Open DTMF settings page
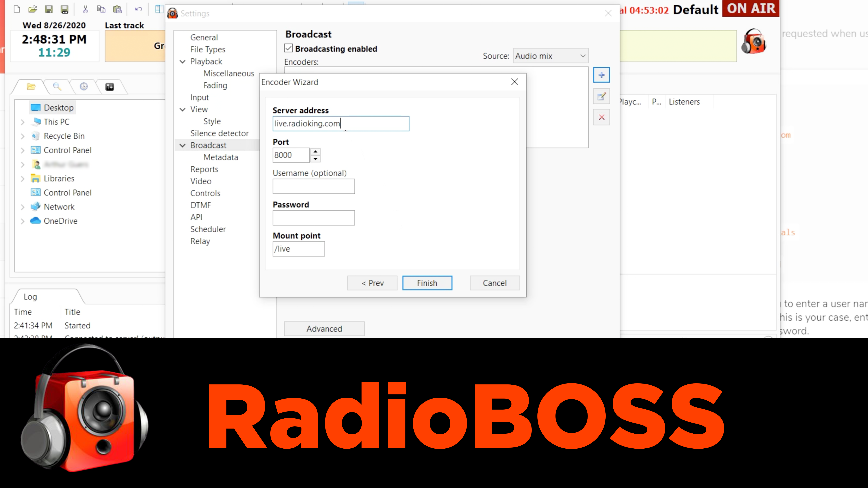This screenshot has height=488, width=868. pos(201,205)
